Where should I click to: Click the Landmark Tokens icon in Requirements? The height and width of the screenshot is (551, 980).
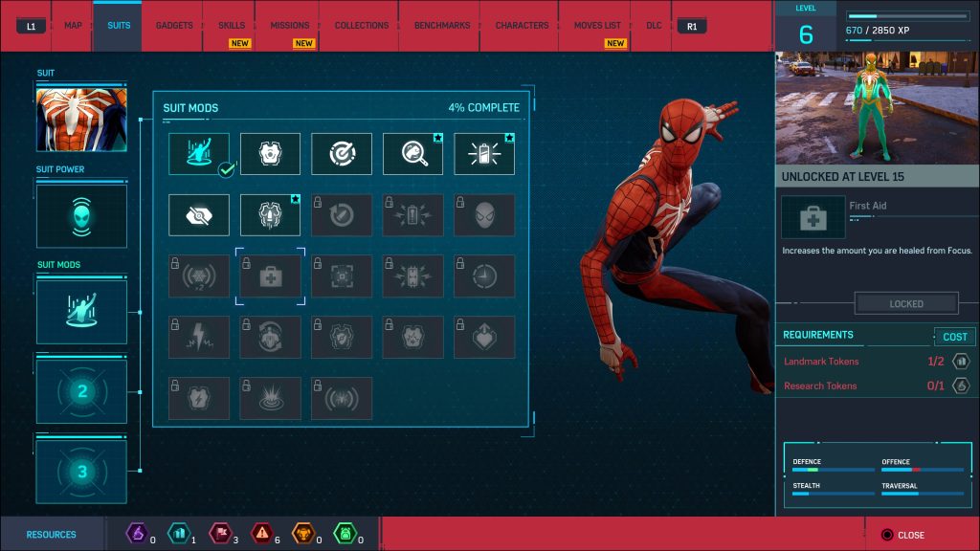963,362
